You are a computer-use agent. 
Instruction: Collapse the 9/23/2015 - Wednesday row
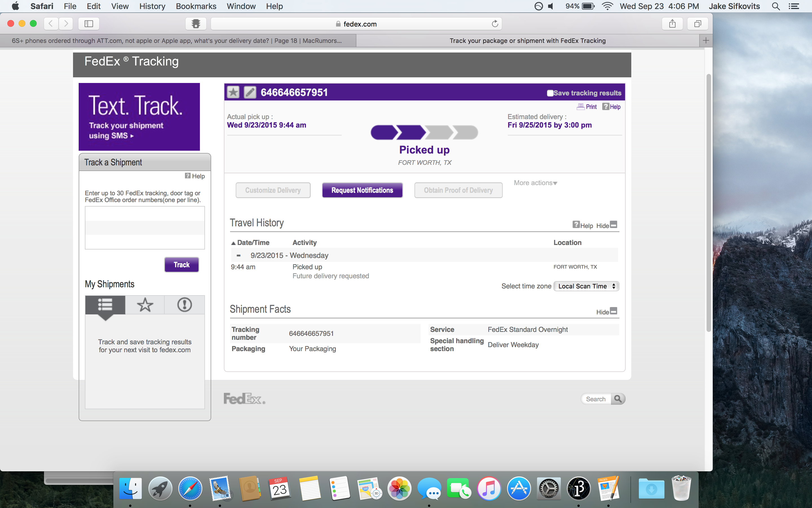pos(238,255)
